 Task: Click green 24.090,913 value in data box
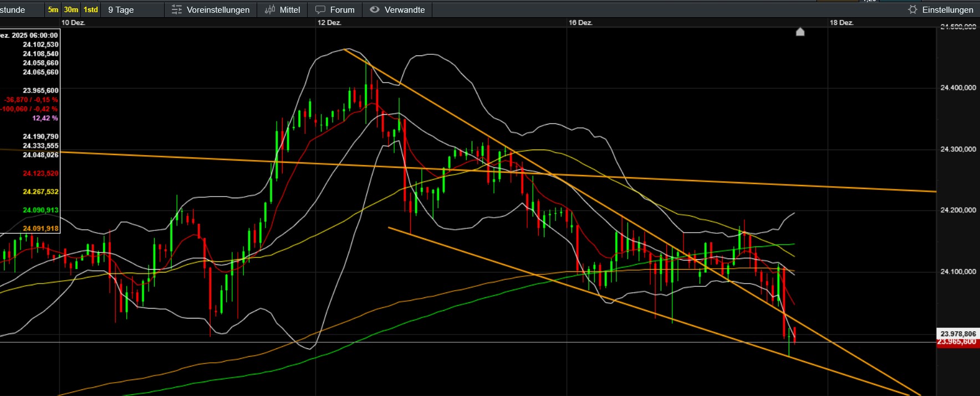40,210
